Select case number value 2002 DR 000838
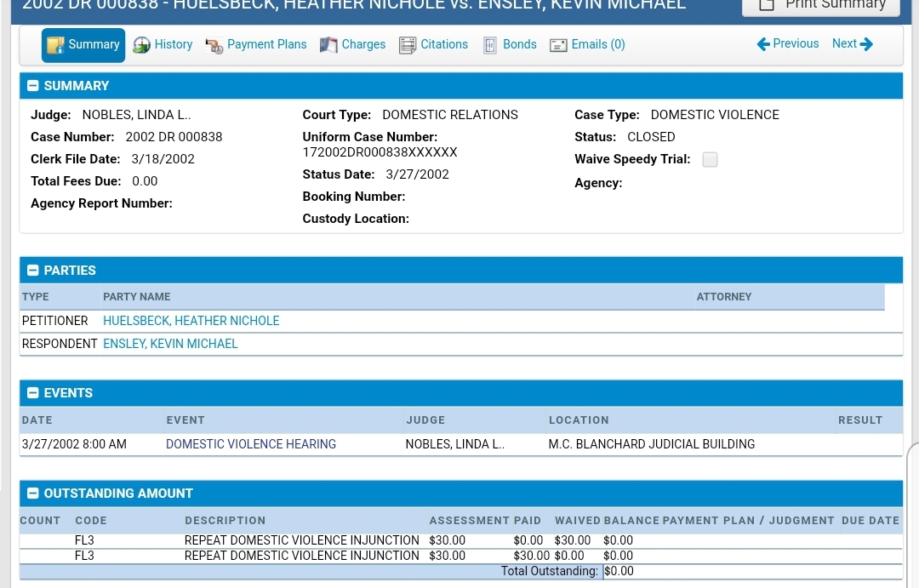919x588 pixels. click(174, 137)
